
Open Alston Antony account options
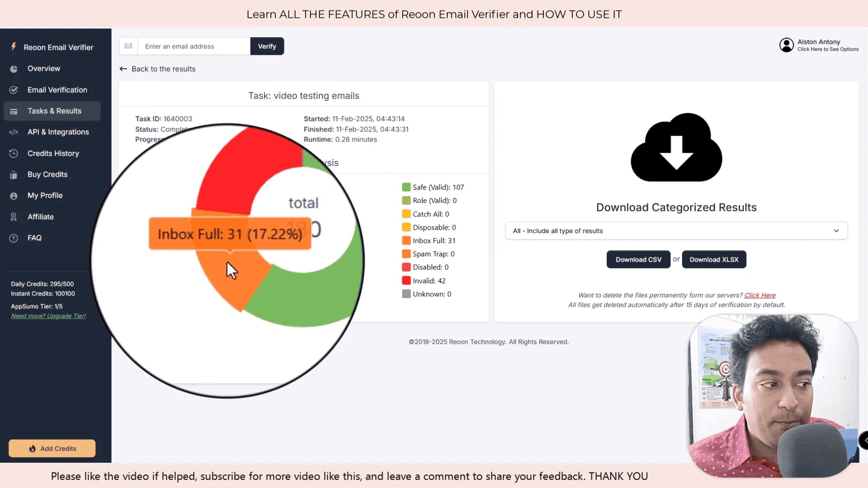pyautogui.click(x=819, y=45)
